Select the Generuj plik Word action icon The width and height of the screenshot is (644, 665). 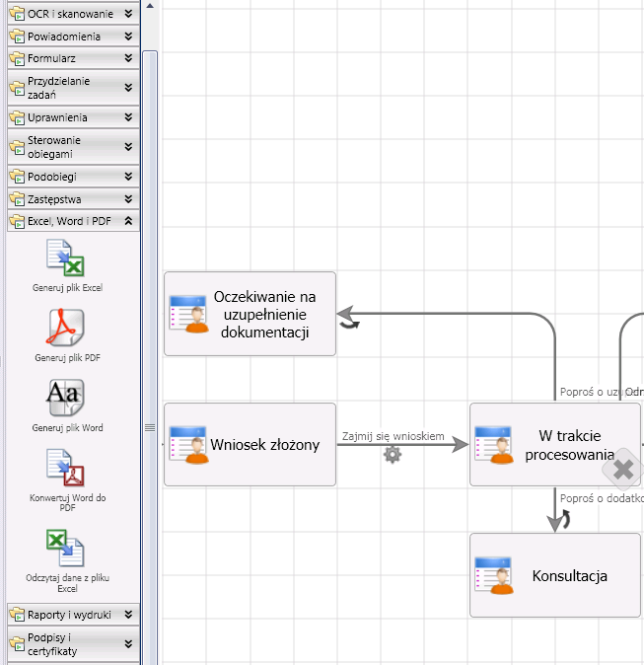[65, 398]
